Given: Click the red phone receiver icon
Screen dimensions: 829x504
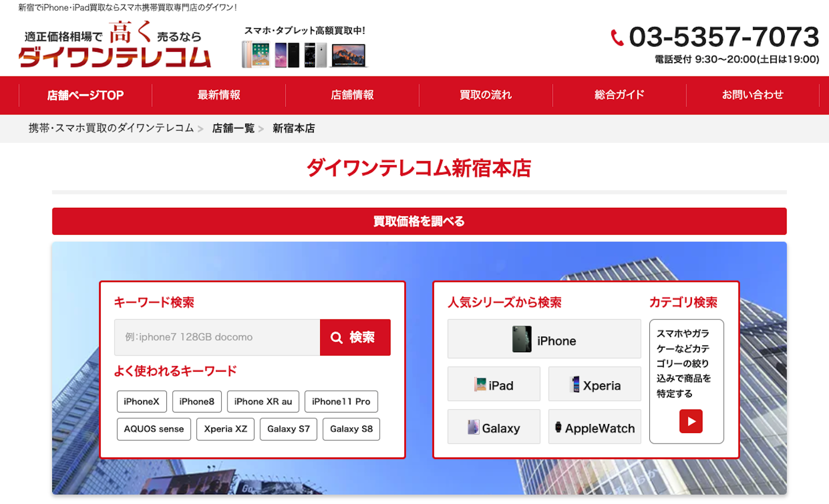Looking at the screenshot, I should tap(618, 36).
